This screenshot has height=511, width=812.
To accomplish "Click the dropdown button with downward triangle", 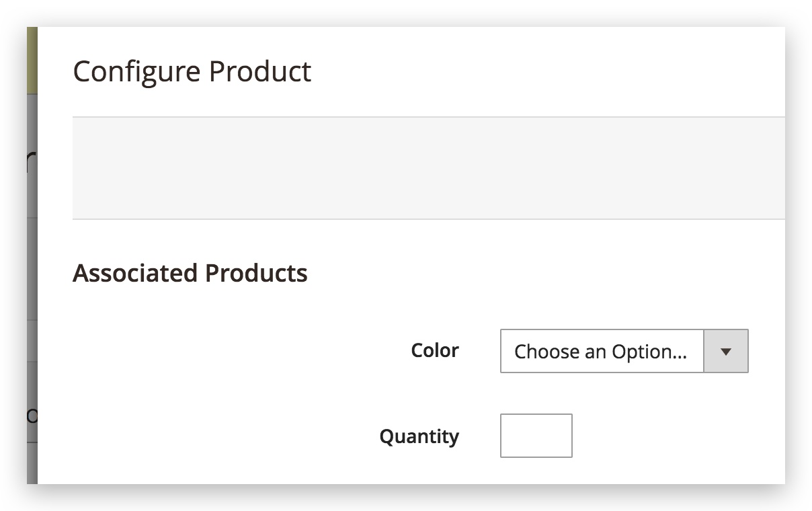I will (726, 350).
